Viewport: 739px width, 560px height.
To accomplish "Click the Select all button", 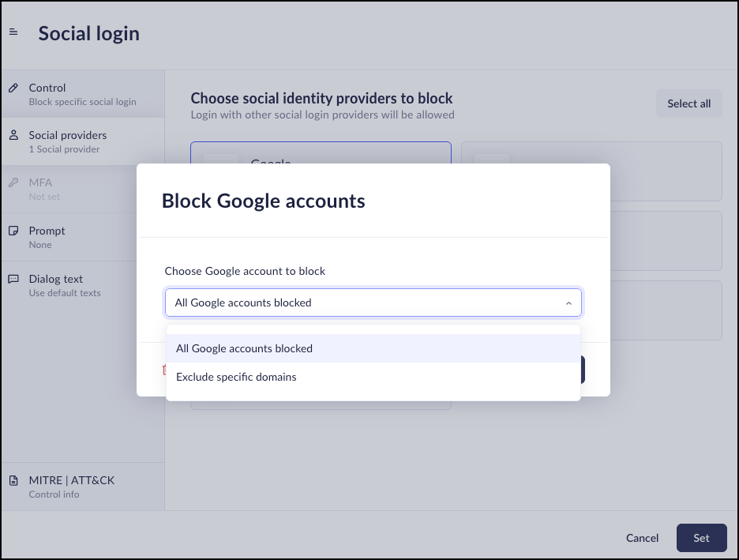I will tap(688, 103).
